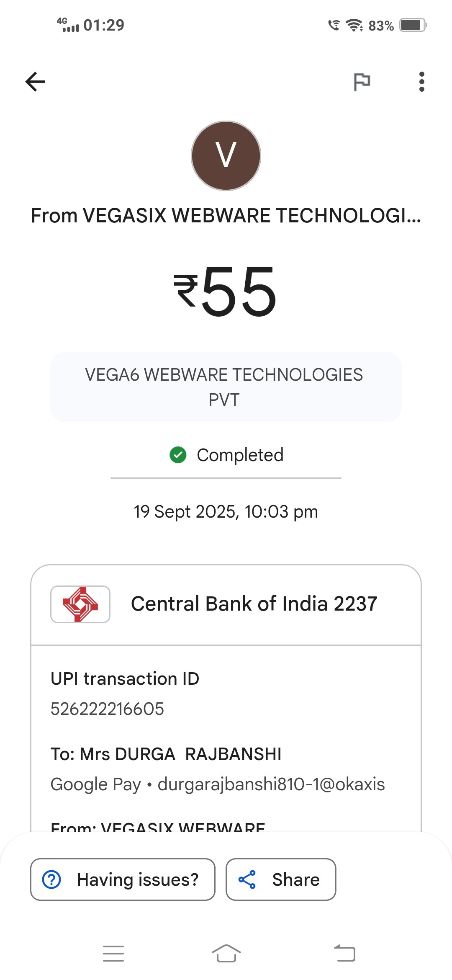Tap the system back navigation icon
This screenshot has height=980, width=452.
345,954
